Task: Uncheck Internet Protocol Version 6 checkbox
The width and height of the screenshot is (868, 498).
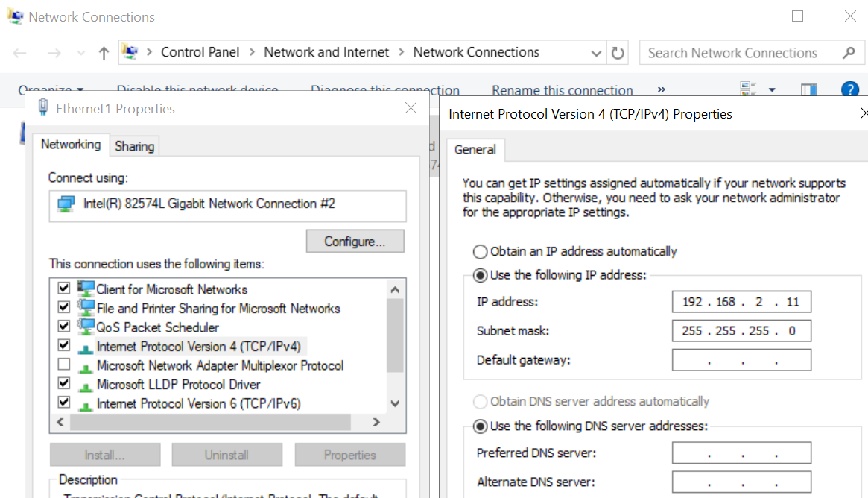Action: point(63,402)
